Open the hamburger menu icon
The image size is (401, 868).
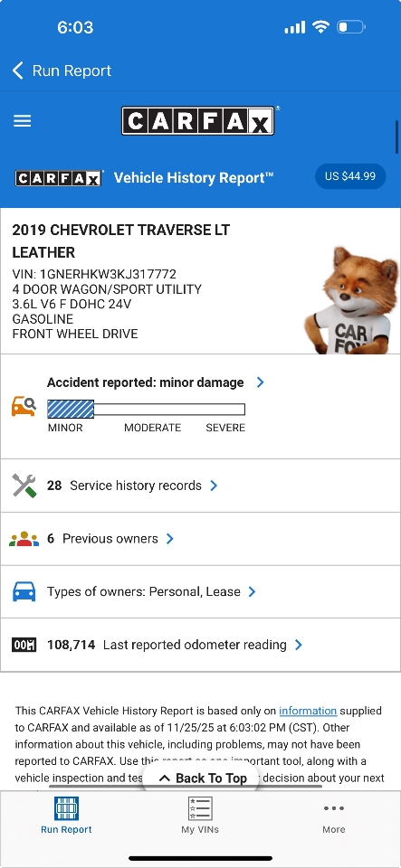click(22, 120)
